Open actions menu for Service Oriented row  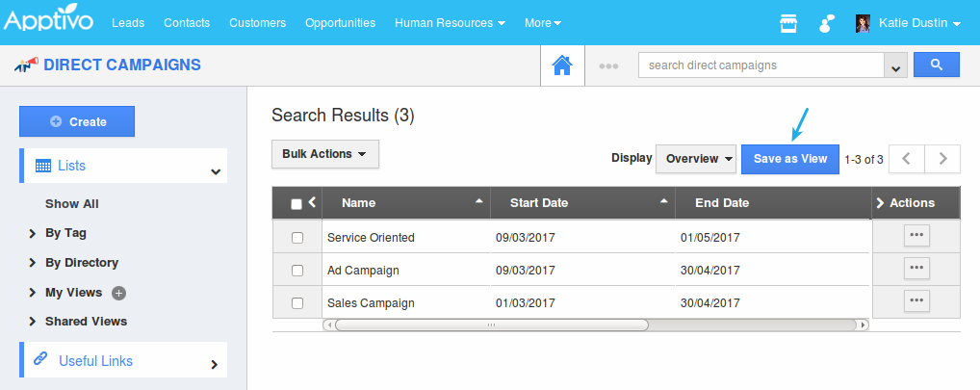tap(916, 236)
